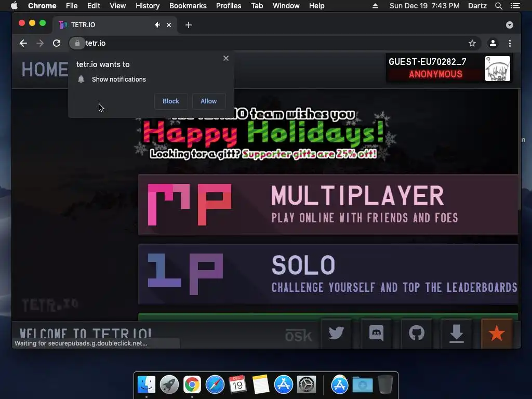Image resolution: width=532 pixels, height=399 pixels.
Task: Click the guest avatar picture
Action: pyautogui.click(x=497, y=69)
